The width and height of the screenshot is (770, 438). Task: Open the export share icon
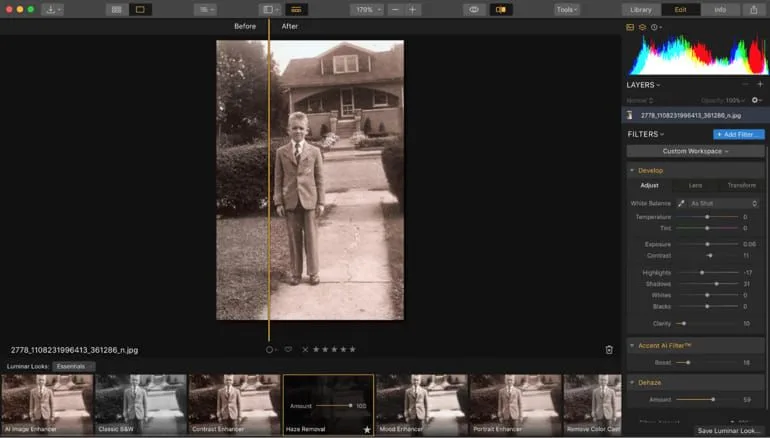[x=753, y=9]
